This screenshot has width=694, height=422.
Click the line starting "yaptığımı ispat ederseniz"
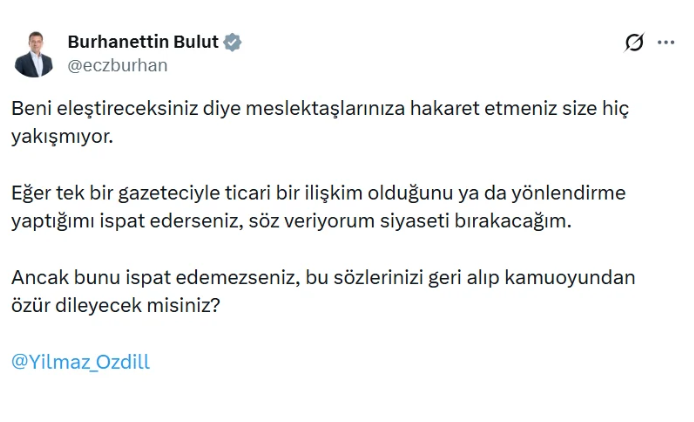[x=290, y=220]
